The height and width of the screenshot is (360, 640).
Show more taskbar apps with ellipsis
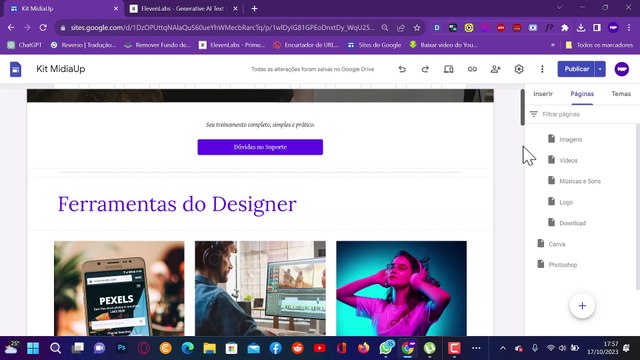click(476, 348)
